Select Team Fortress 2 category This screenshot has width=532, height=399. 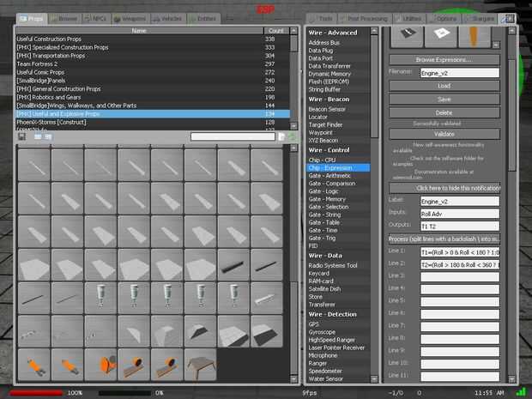[x=153, y=63]
